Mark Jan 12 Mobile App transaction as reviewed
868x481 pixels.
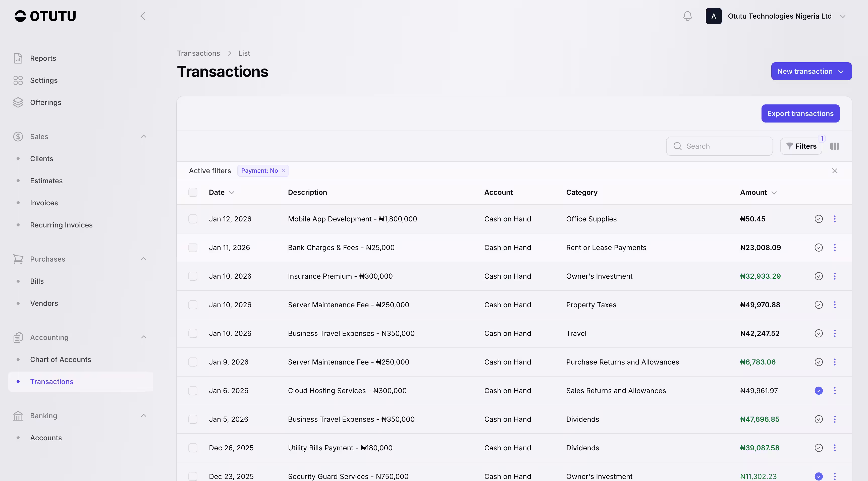(819, 219)
